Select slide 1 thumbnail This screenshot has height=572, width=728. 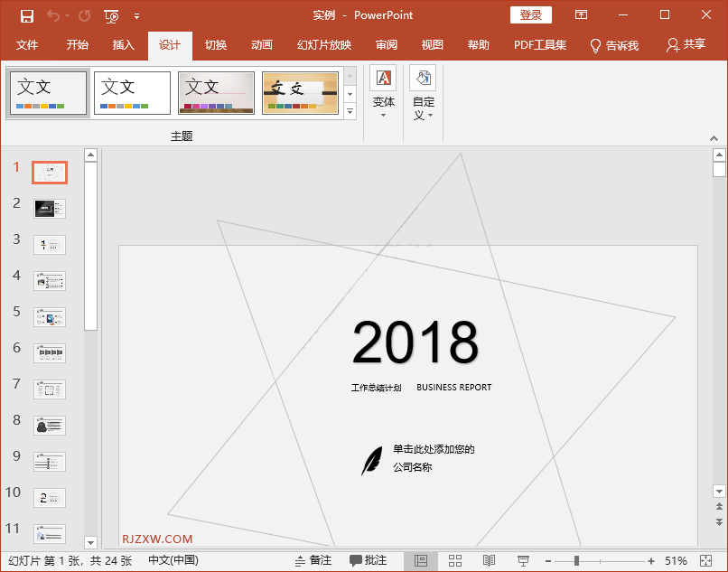tap(50, 173)
